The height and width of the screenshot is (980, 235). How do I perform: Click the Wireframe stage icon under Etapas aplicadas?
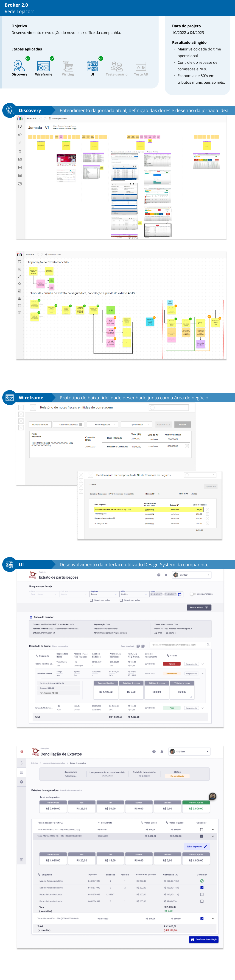[x=43, y=66]
